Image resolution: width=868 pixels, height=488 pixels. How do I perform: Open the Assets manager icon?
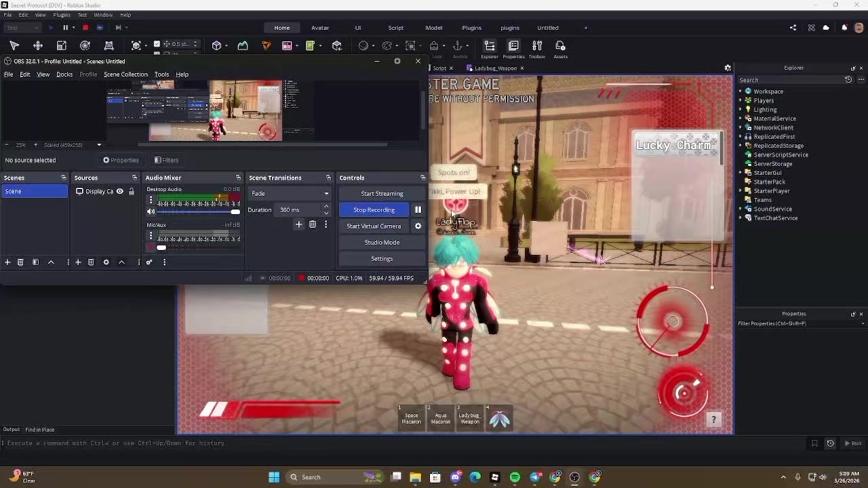[x=560, y=49]
